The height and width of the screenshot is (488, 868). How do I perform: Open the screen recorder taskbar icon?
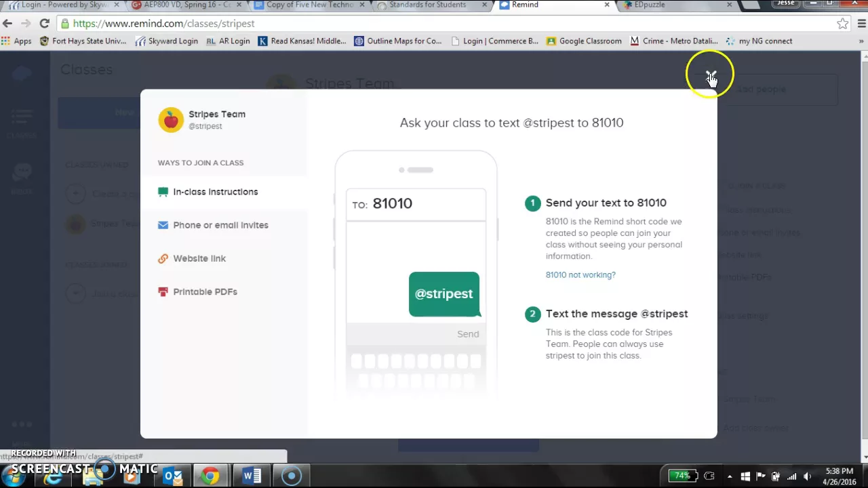pyautogui.click(x=292, y=476)
